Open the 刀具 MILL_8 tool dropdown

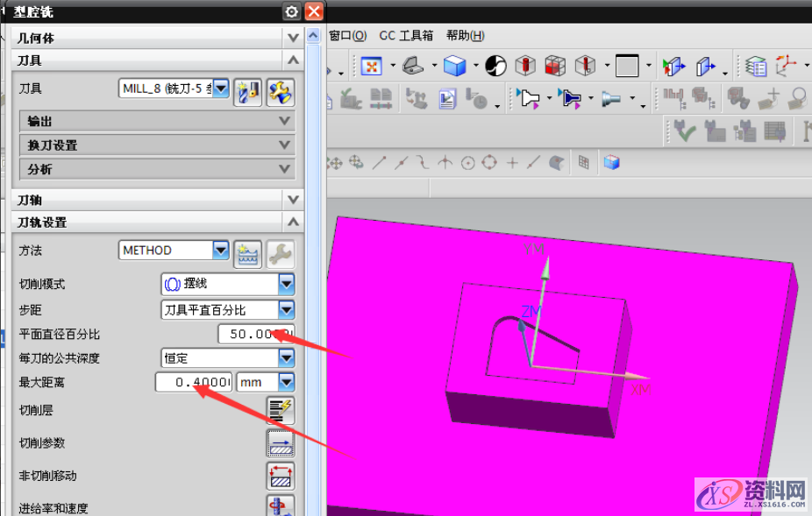click(x=220, y=88)
